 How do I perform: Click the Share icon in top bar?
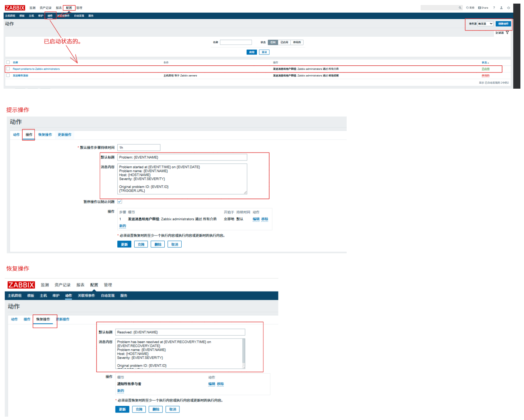pyautogui.click(x=483, y=8)
